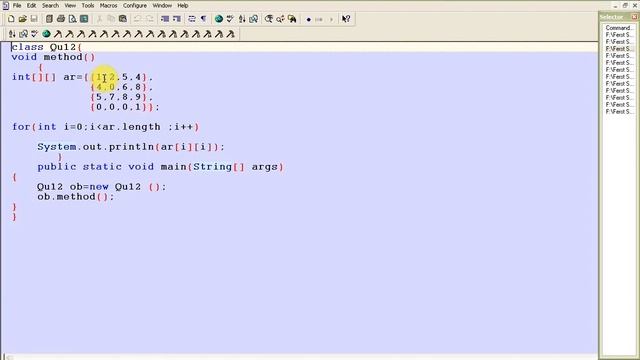This screenshot has height=360, width=640.
Task: Open Print Preview from the toolbar
Action: point(72,19)
